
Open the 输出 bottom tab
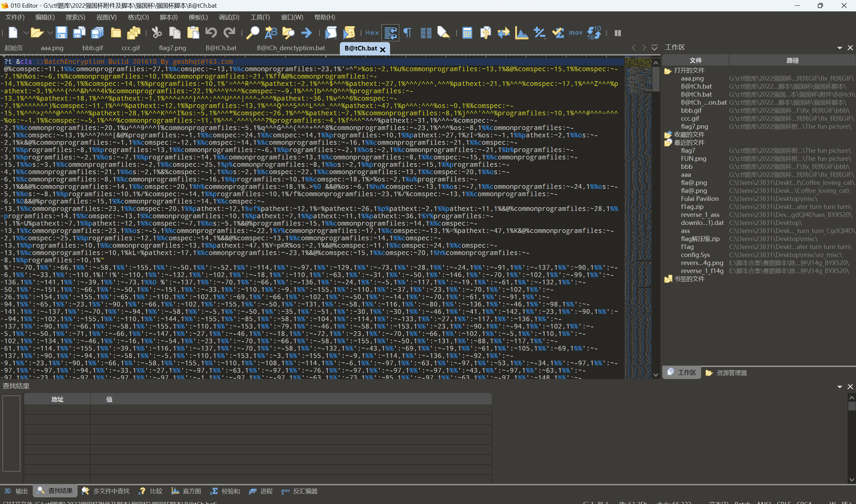click(x=16, y=491)
